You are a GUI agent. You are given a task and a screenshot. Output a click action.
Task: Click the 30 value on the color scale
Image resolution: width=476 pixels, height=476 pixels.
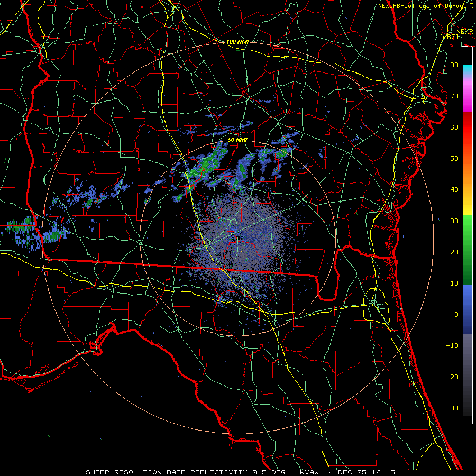pos(454,221)
